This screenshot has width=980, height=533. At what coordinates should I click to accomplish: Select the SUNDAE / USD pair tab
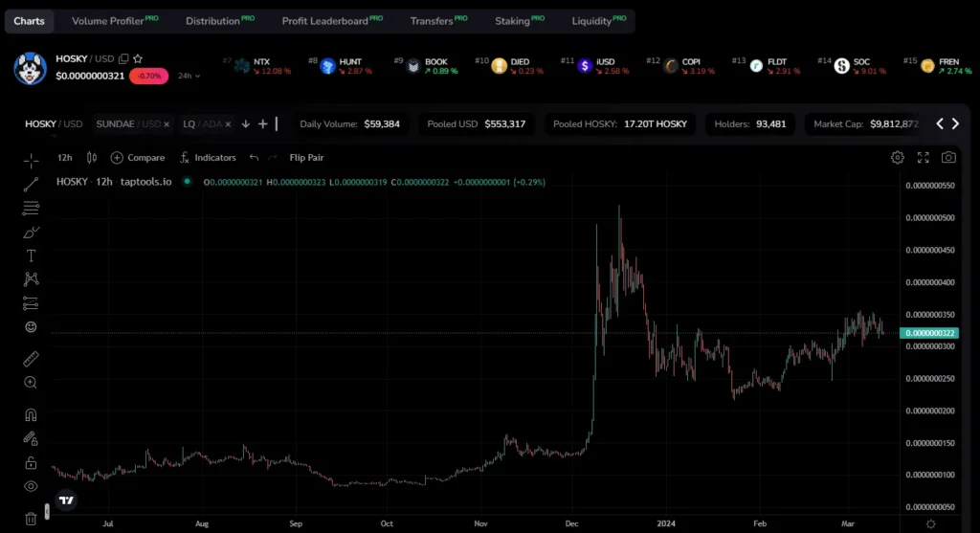click(x=127, y=123)
